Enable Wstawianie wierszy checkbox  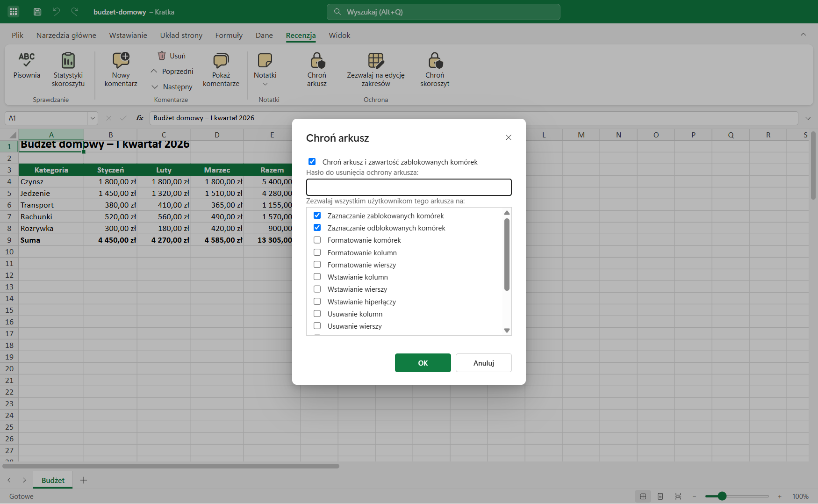[x=317, y=289]
